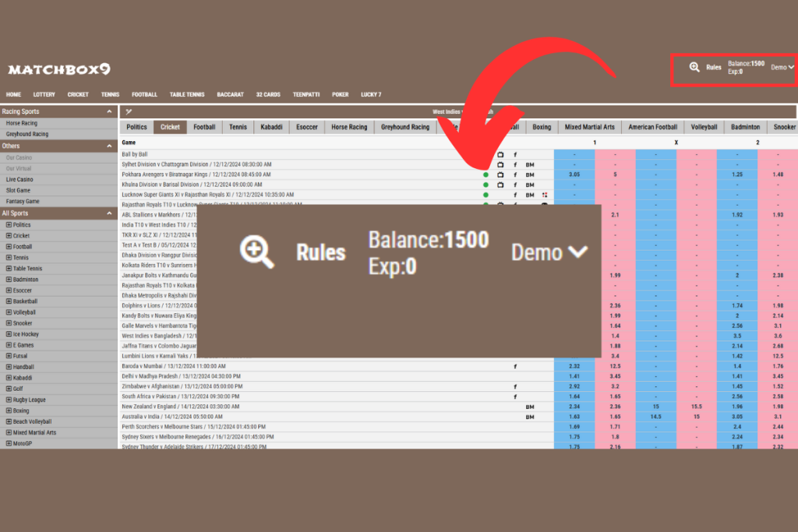This screenshot has width=798, height=532.
Task: Collapse the All Sports sidebar section
Action: (109, 213)
